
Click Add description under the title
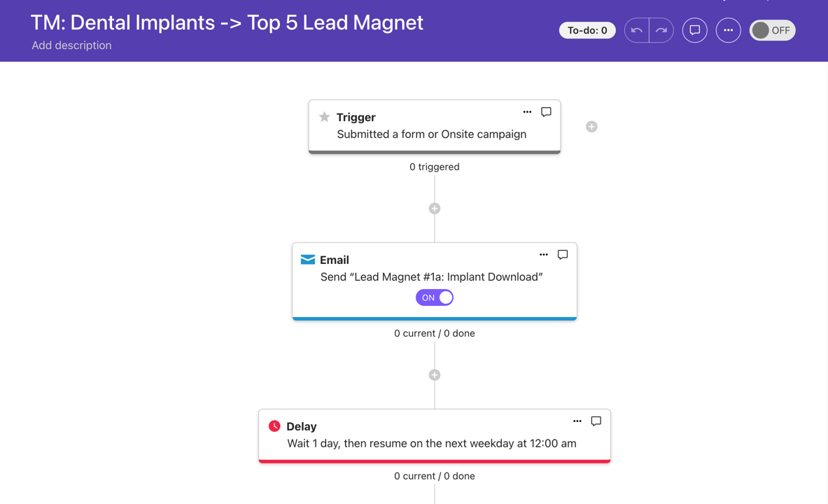[71, 45]
